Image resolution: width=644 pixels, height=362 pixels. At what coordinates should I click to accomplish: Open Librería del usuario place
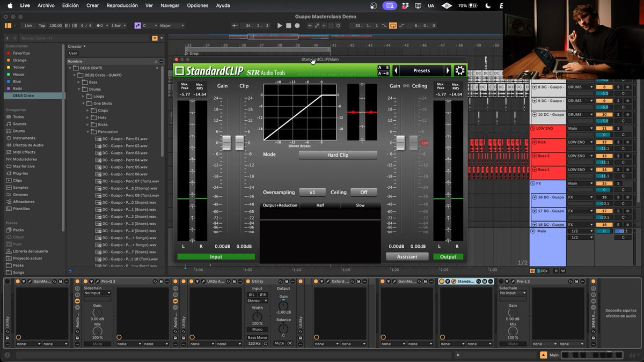pyautogui.click(x=30, y=251)
